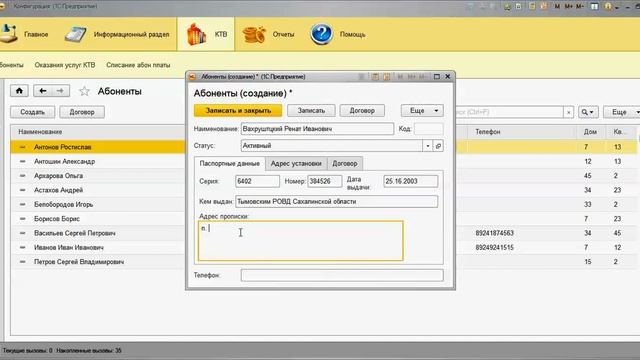Click the window layout icon in main title bar
Screen dimensions: 640x360
point(595,7)
